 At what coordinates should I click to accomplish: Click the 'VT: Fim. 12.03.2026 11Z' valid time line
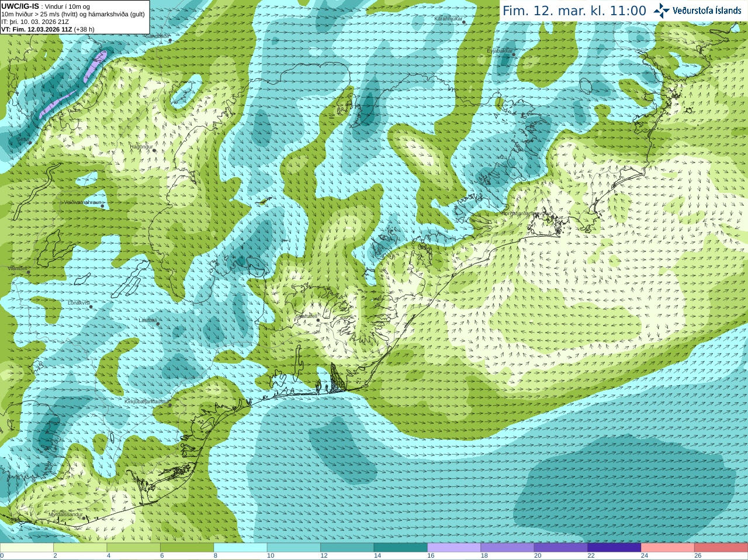point(47,29)
